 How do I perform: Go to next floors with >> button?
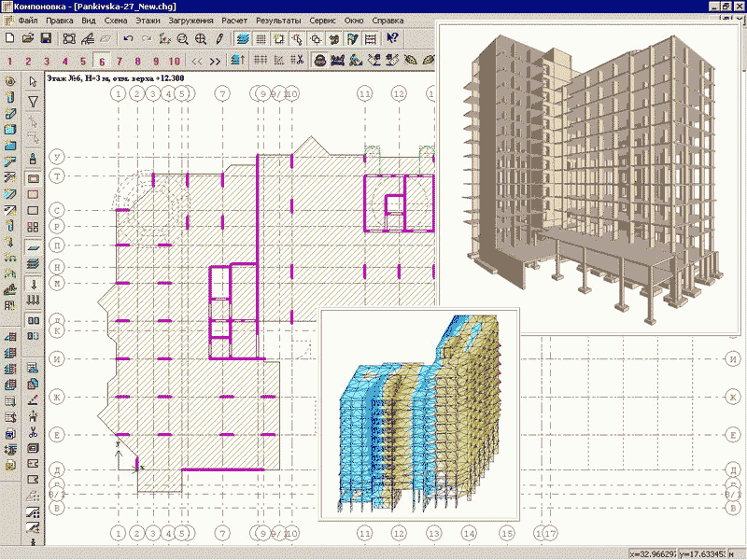pos(215,62)
